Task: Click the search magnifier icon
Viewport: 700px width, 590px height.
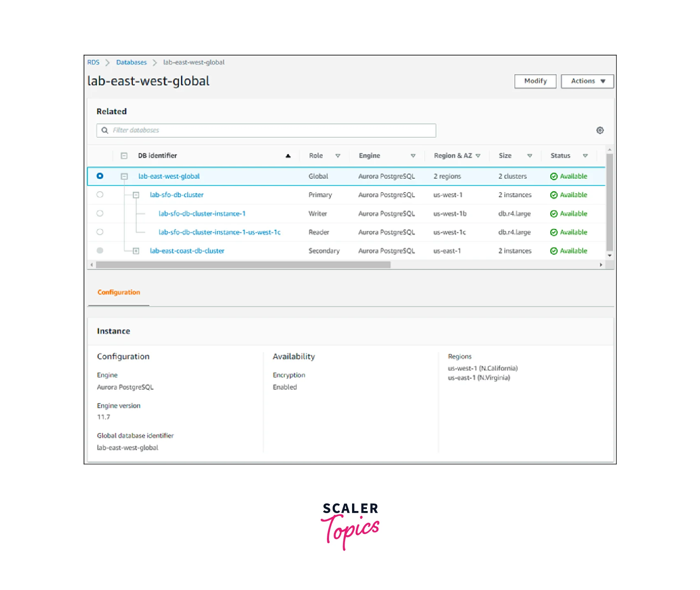Action: pyautogui.click(x=105, y=130)
